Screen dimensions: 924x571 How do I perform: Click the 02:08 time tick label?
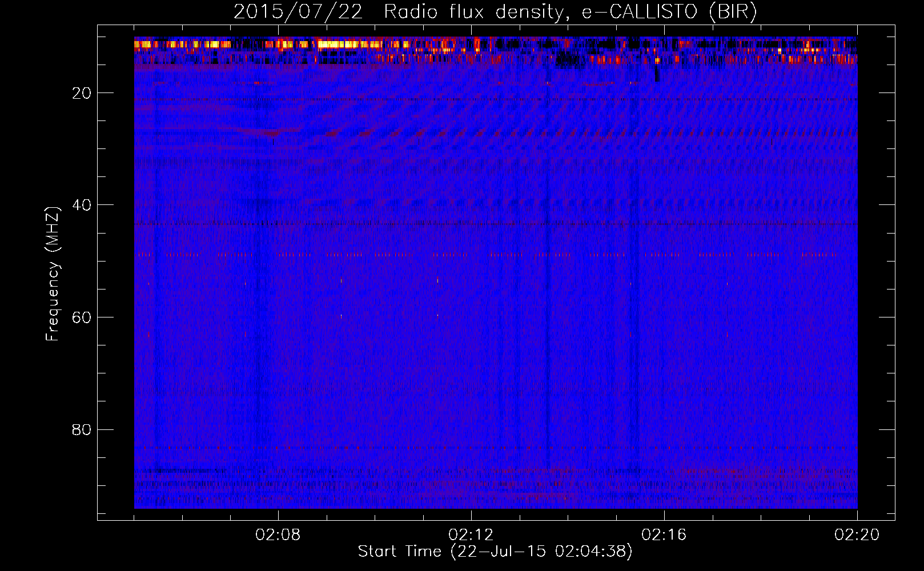[x=278, y=535]
